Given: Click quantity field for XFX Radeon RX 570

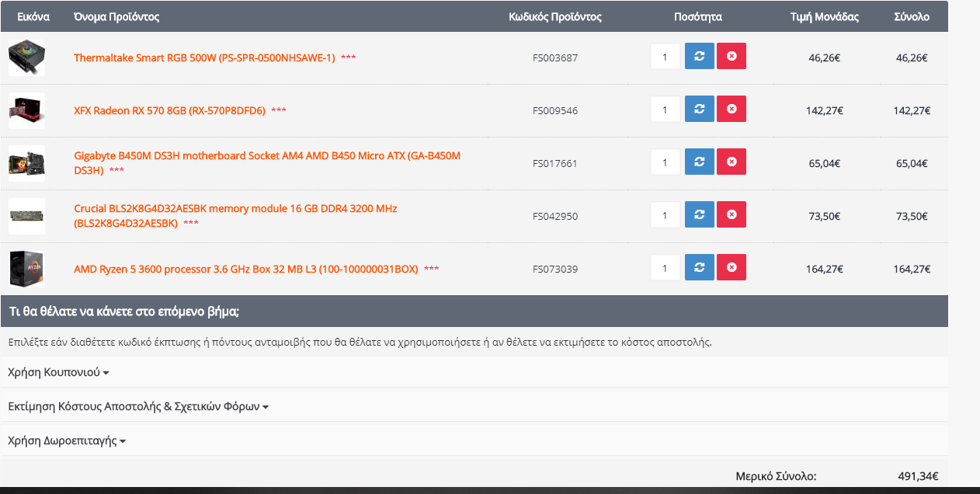Looking at the screenshot, I should click(665, 110).
